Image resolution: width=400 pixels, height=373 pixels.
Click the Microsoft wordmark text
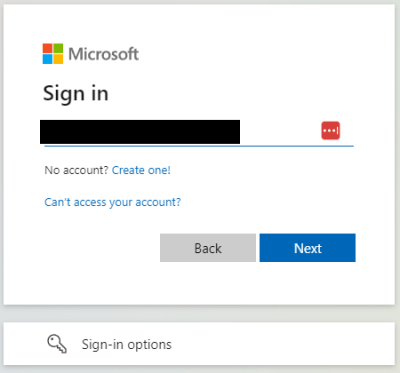[103, 54]
